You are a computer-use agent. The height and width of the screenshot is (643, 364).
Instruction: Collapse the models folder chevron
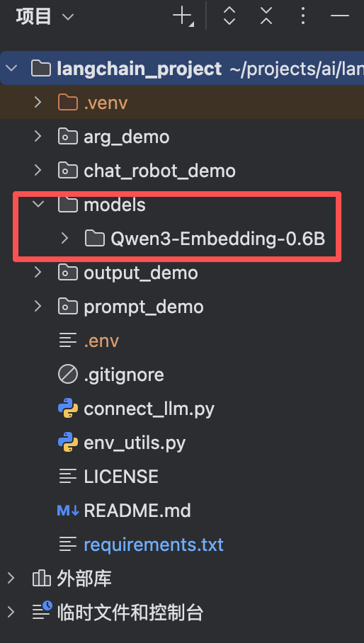pyautogui.click(x=38, y=204)
